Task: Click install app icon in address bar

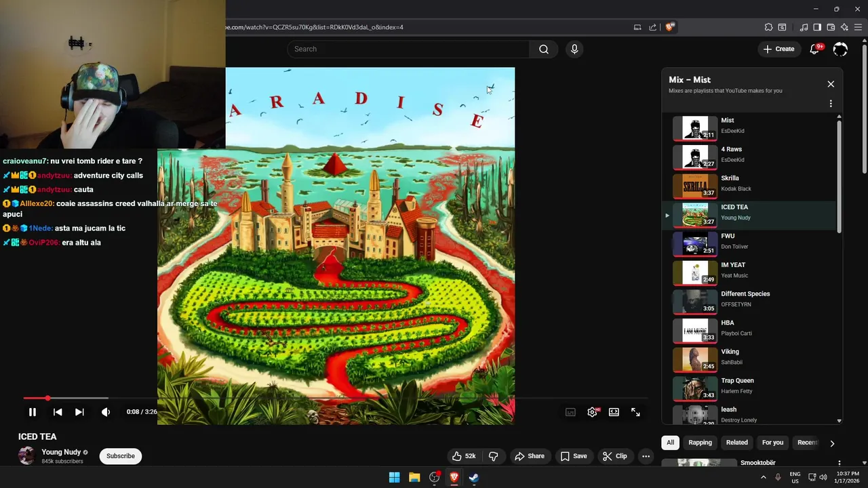Action: tap(637, 27)
